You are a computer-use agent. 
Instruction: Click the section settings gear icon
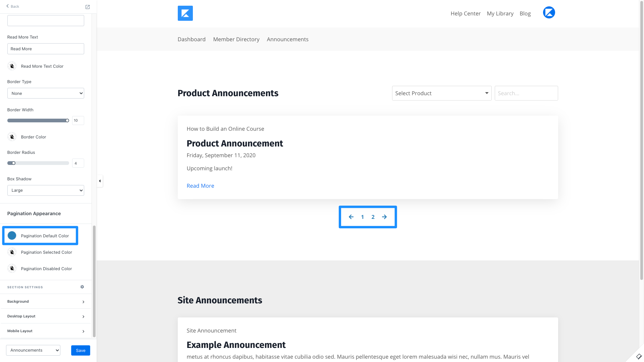82,287
